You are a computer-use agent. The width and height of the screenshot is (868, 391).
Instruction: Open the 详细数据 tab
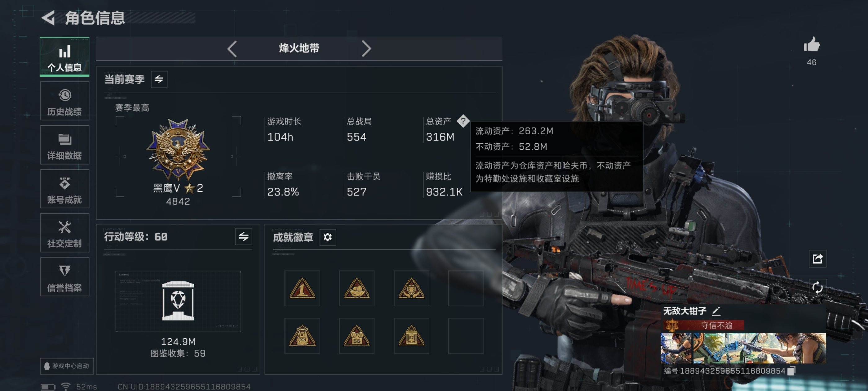[65, 145]
